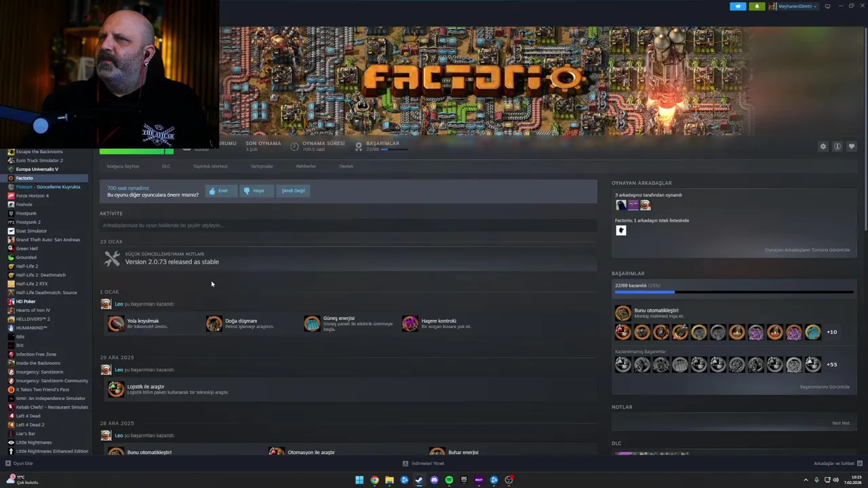Open Yola koyulmak achievement icon

[117, 323]
